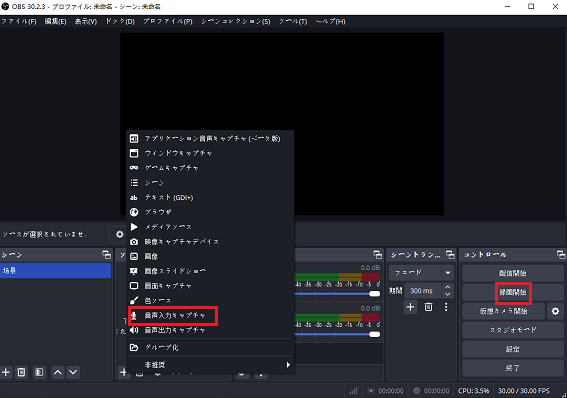
Task: Open 設定 settings button
Action: point(513,349)
